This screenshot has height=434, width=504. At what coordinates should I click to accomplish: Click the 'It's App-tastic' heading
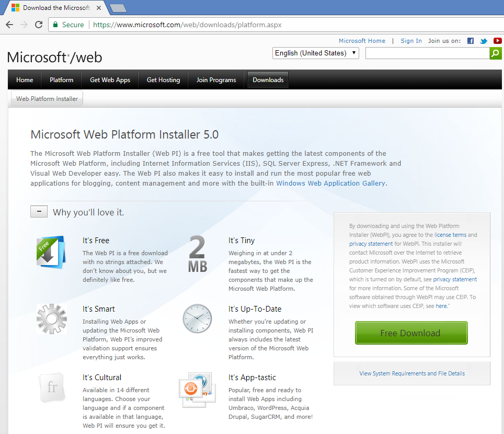pos(253,378)
